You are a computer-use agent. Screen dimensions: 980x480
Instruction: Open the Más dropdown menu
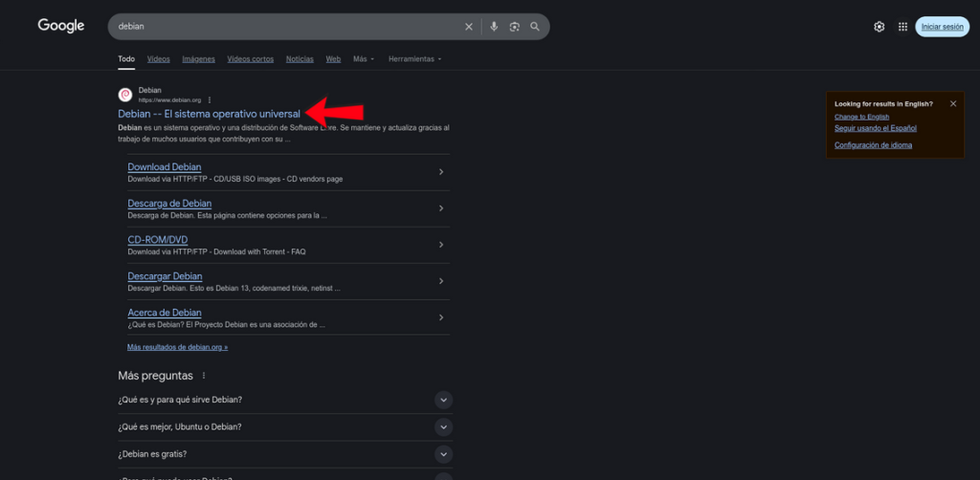point(364,59)
